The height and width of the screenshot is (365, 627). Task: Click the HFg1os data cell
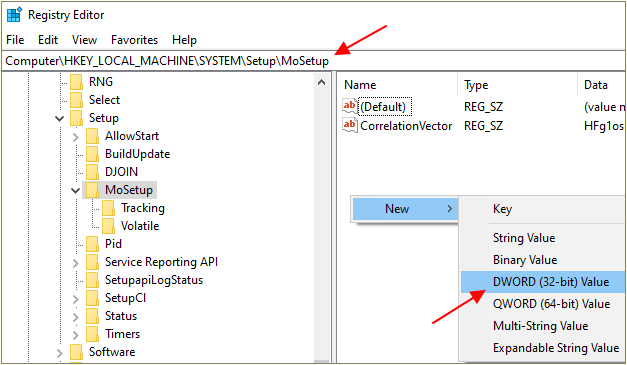pyautogui.click(x=603, y=126)
